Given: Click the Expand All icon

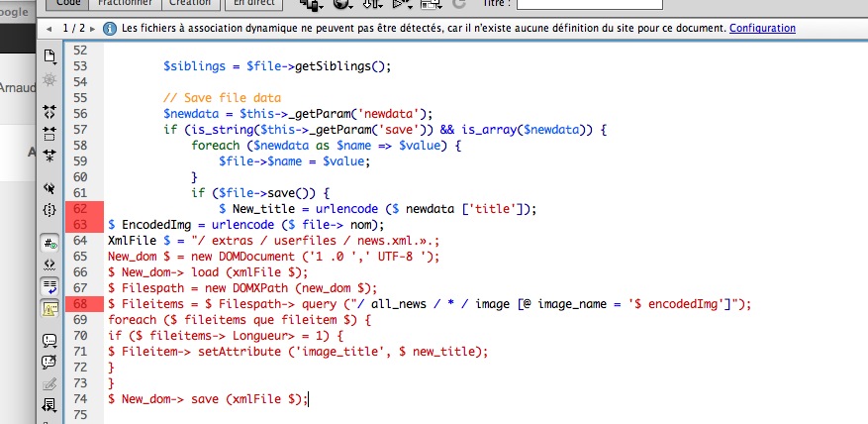Looking at the screenshot, I should click(49, 156).
